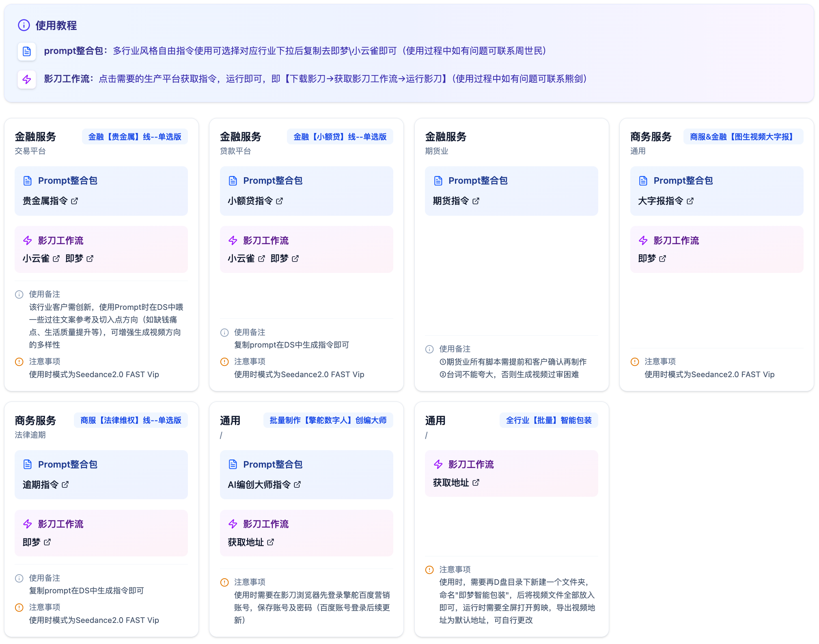Click the document icon in 期货业 Prompt整合包
Image resolution: width=819 pixels, height=644 pixels.
coord(438,181)
